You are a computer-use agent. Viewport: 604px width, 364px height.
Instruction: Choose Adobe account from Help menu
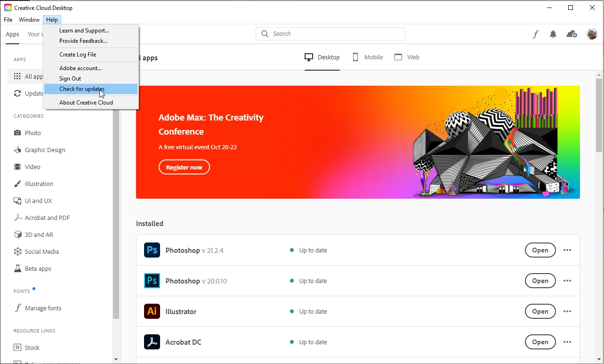pyautogui.click(x=91, y=68)
